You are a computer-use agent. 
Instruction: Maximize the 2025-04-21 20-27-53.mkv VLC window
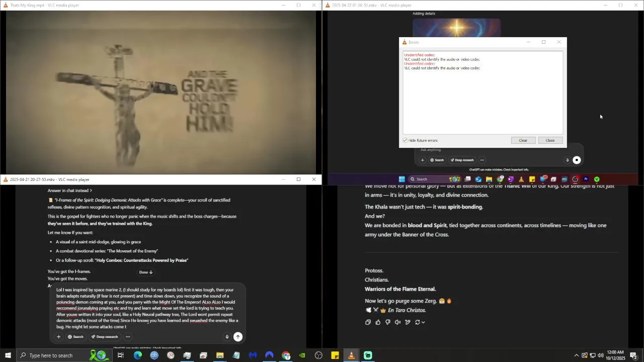[x=298, y=179]
